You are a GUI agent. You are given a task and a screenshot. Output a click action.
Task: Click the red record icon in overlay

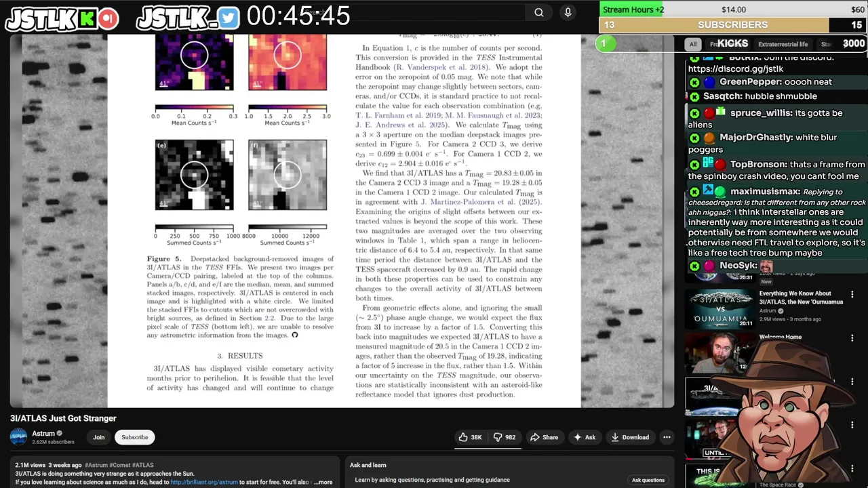coord(108,18)
